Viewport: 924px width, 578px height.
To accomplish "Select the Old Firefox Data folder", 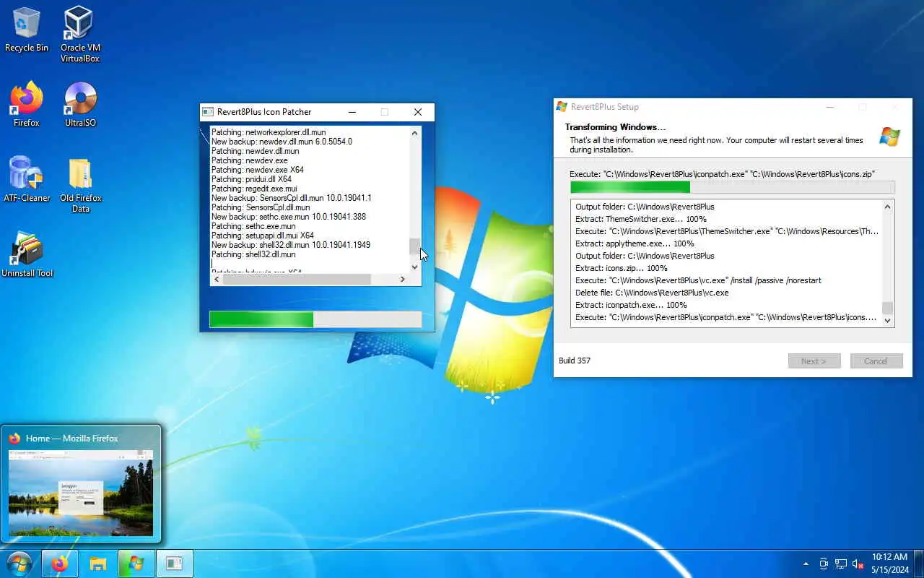I will pyautogui.click(x=80, y=185).
